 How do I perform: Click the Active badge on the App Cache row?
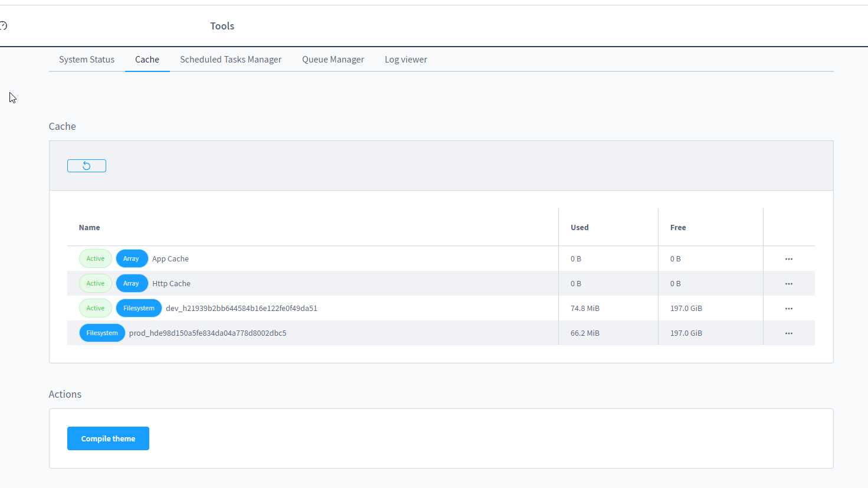[x=96, y=258]
